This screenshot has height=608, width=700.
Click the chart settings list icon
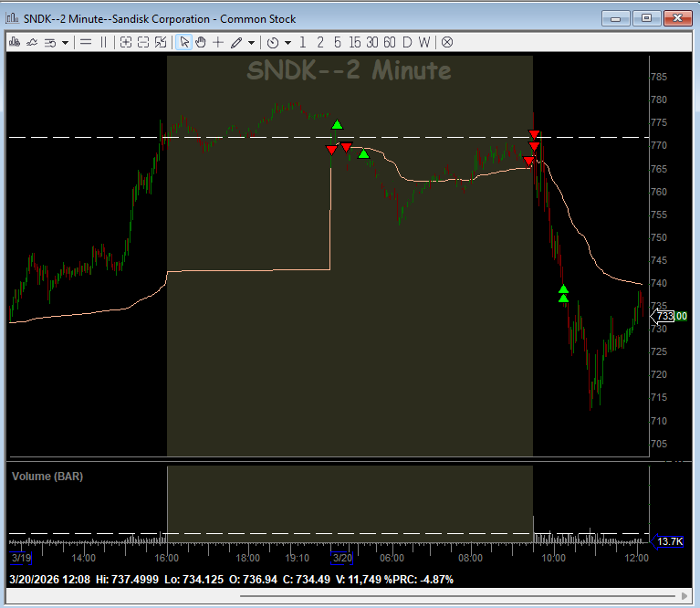pyautogui.click(x=50, y=42)
